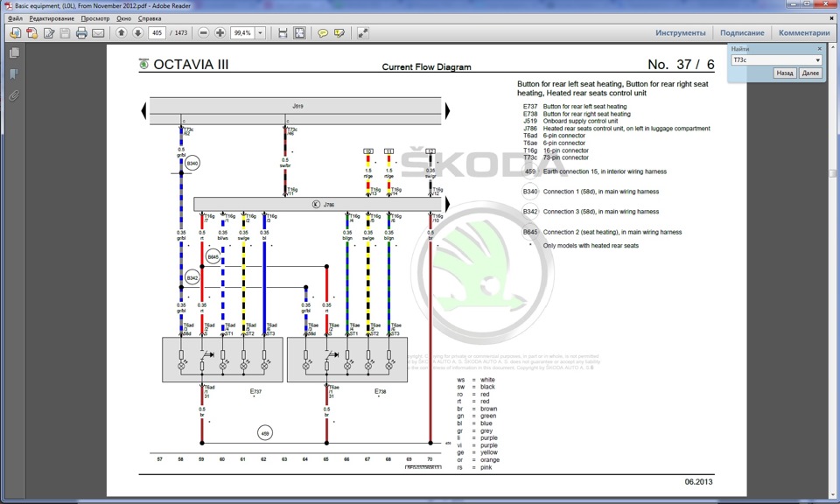Screen dimensions: 840x504
Task: Open the Комментарии pane
Action: coord(804,32)
